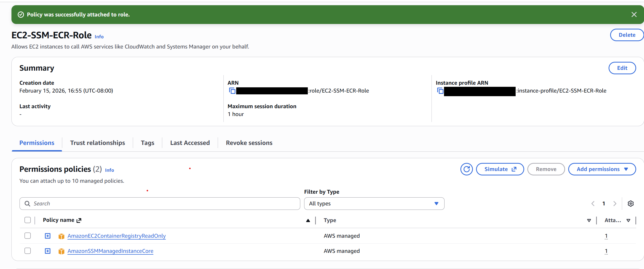Open Info link beside Permissions policies

point(110,170)
